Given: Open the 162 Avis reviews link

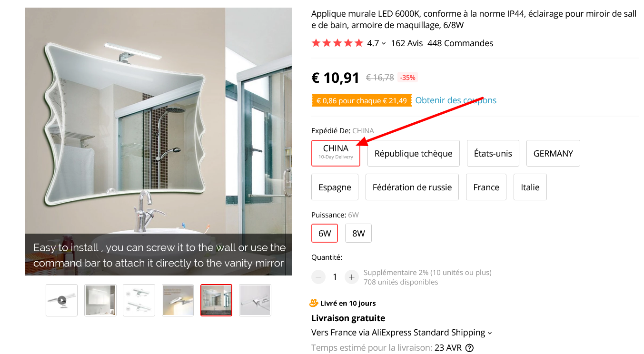Looking at the screenshot, I should click(x=407, y=43).
